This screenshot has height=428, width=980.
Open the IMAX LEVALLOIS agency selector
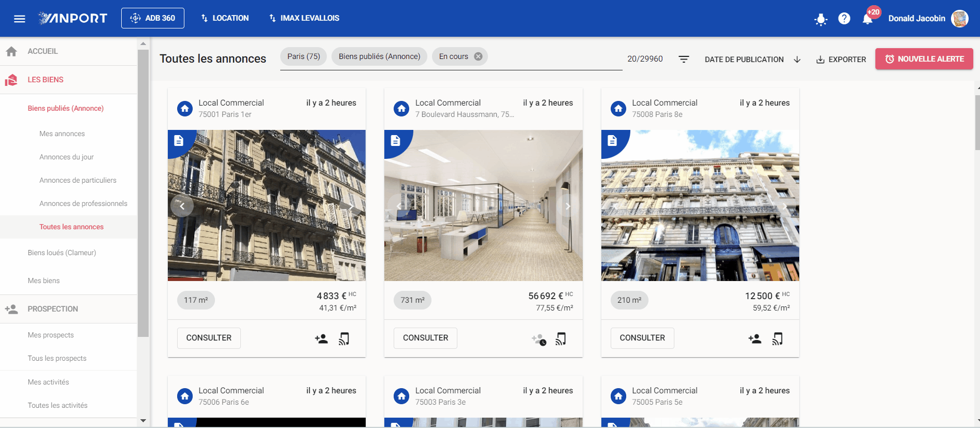(304, 18)
